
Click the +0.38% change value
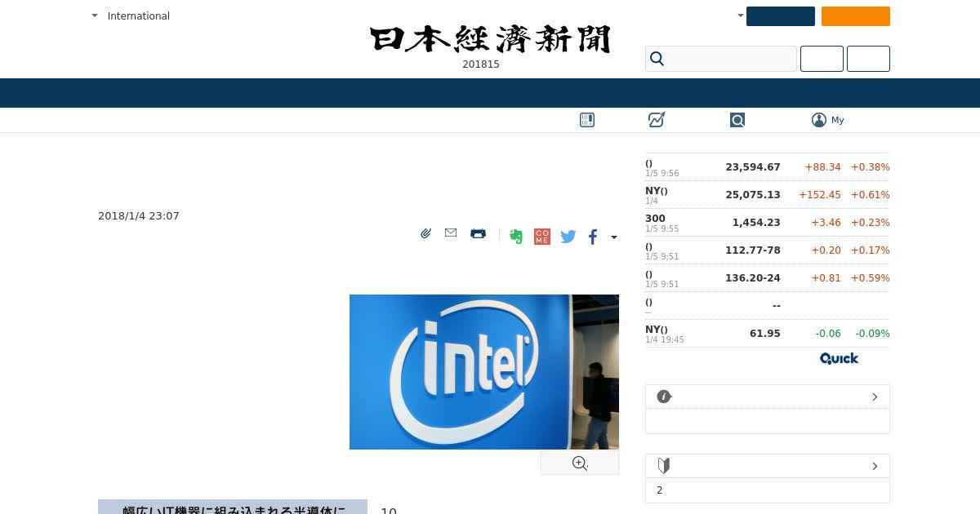pos(871,167)
